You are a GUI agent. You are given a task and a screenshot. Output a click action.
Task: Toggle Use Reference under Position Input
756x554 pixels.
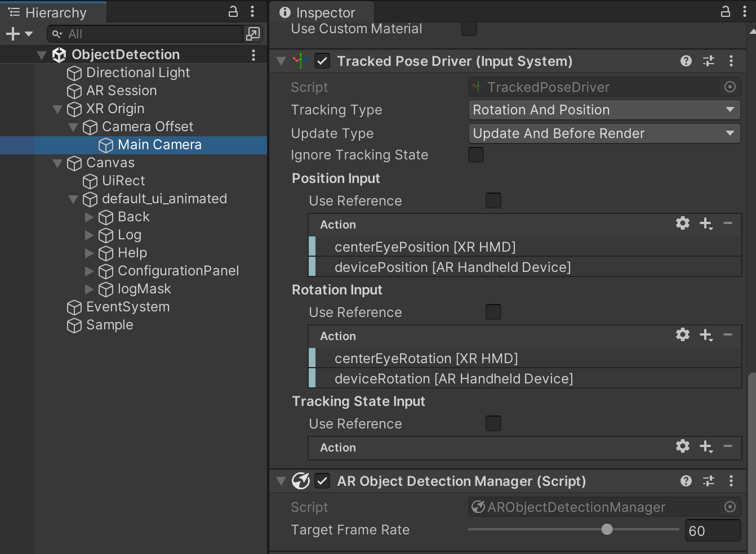[493, 200]
